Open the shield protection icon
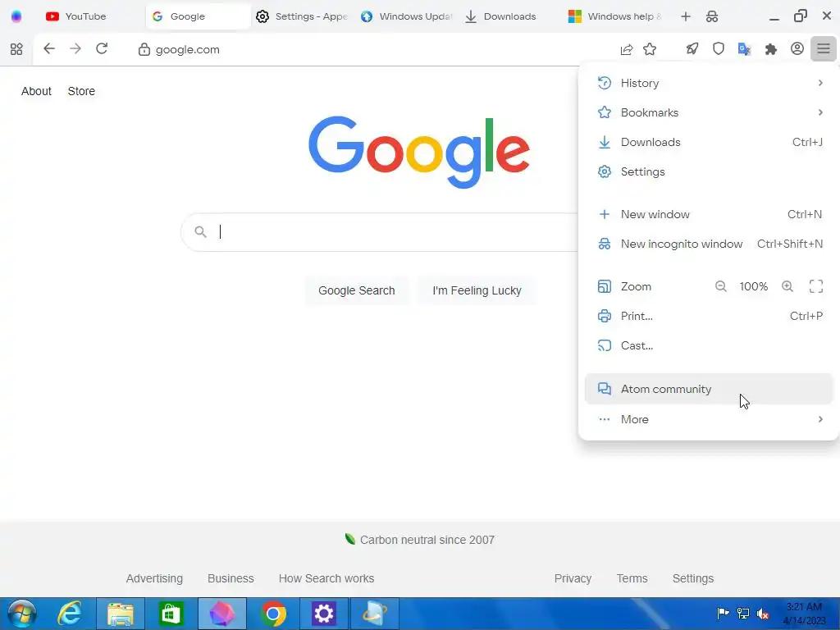Screen dimensions: 840x630 click(719, 49)
